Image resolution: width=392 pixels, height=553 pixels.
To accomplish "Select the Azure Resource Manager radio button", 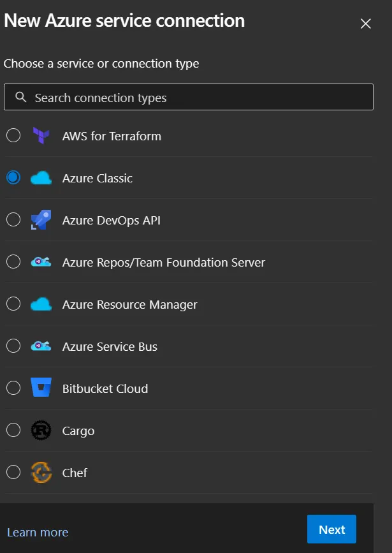I will point(13,304).
